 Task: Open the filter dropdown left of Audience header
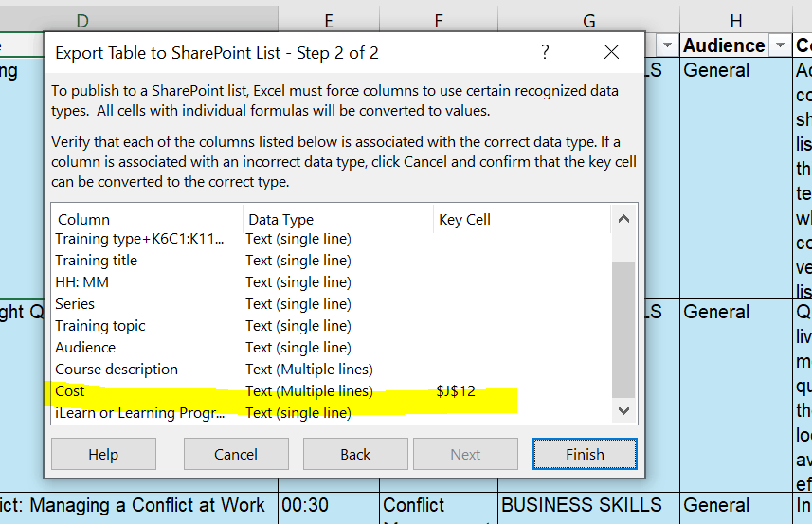coord(667,45)
